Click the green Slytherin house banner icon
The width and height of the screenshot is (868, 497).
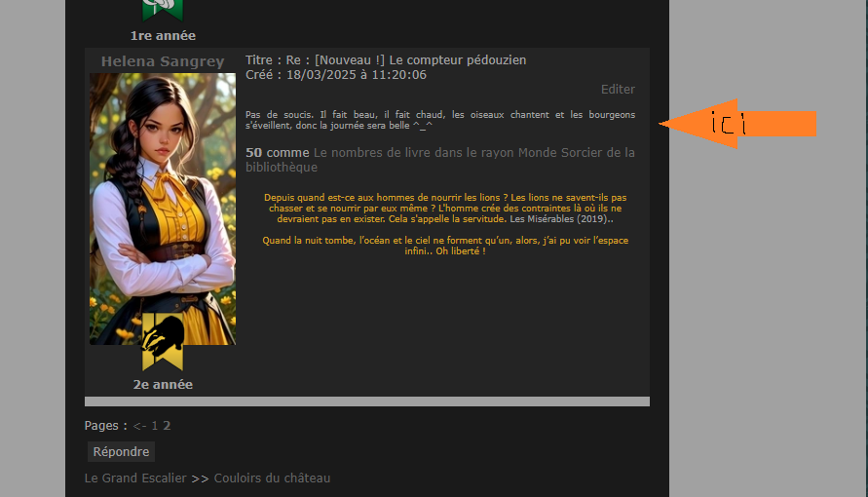[162, 10]
